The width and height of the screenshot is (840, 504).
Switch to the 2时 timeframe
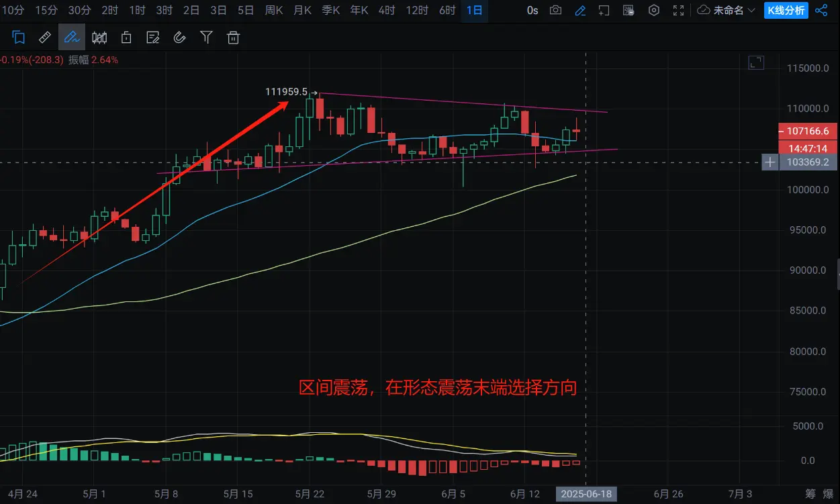[x=110, y=10]
